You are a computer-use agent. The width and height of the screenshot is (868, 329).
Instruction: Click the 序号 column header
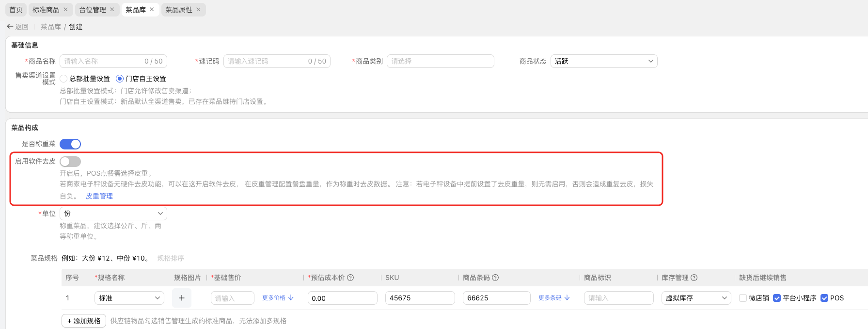[x=72, y=278]
